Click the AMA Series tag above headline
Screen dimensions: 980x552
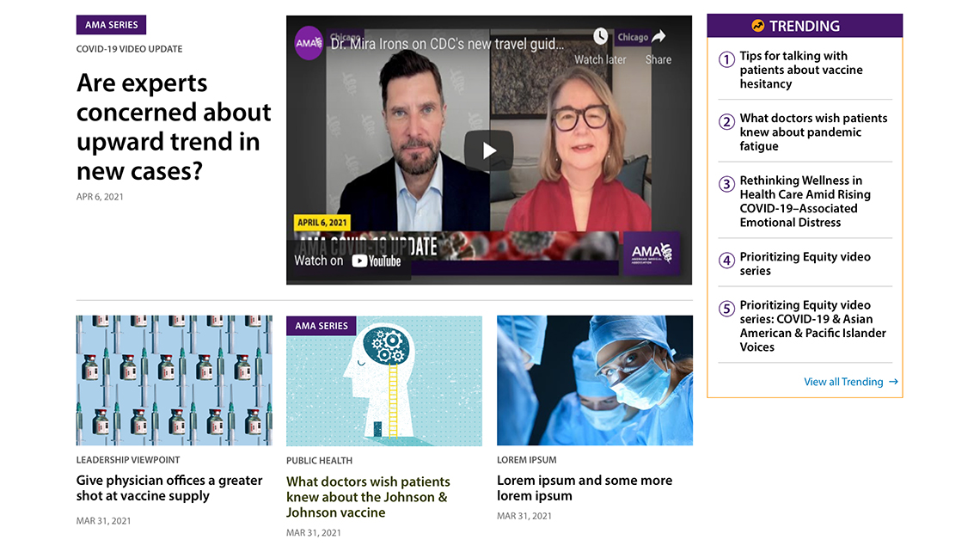(x=111, y=25)
